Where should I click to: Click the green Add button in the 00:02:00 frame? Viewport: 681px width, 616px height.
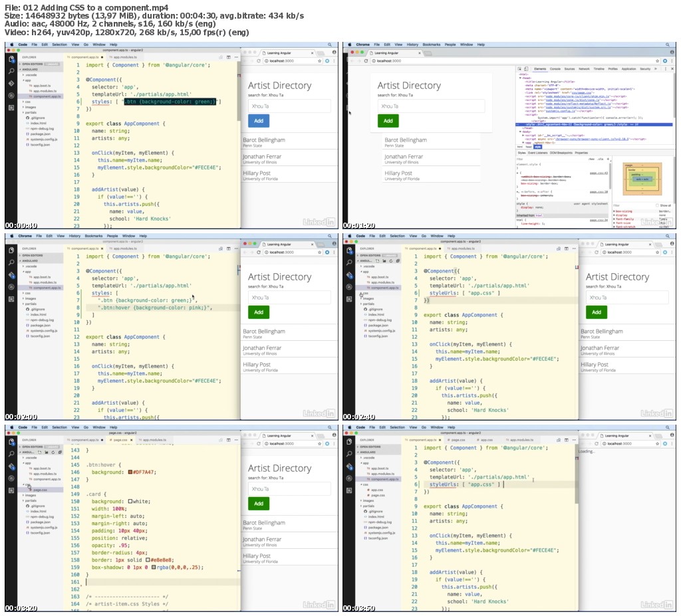pos(259,312)
